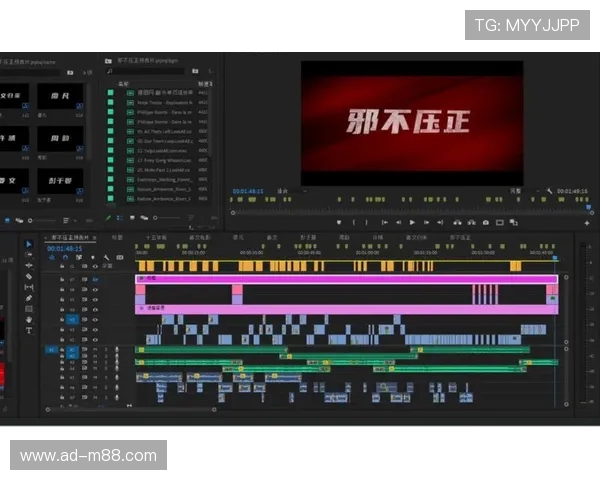Toggle the highlighted blue video track target
This screenshot has width=600, height=480.
[72, 320]
